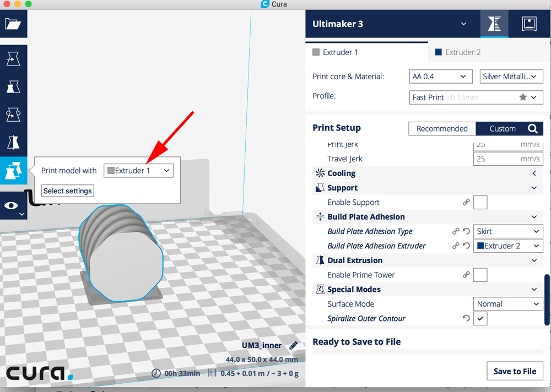This screenshot has height=392, width=551.
Task: Click the search icon next to Custom
Action: (533, 129)
